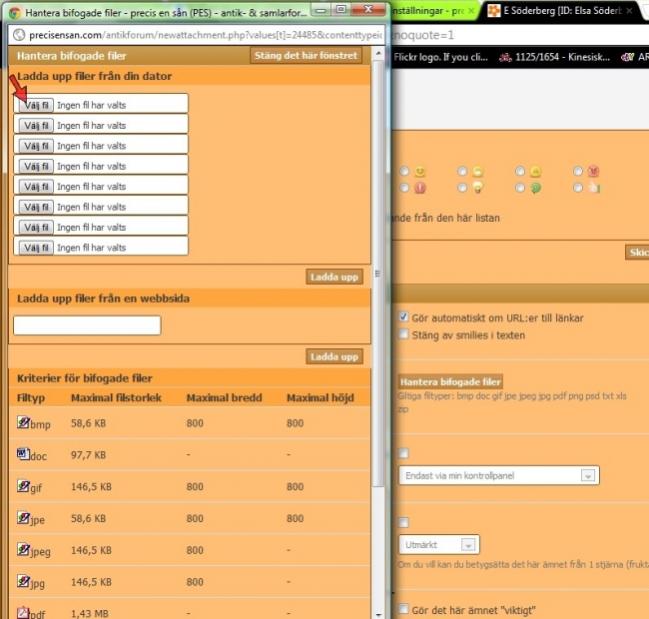This screenshot has height=619, width=649.
Task: Click the website URL upload text field
Action: [x=87, y=325]
